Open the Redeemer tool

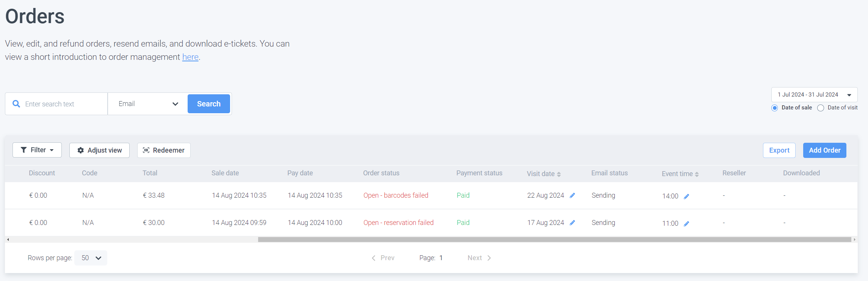(x=164, y=150)
